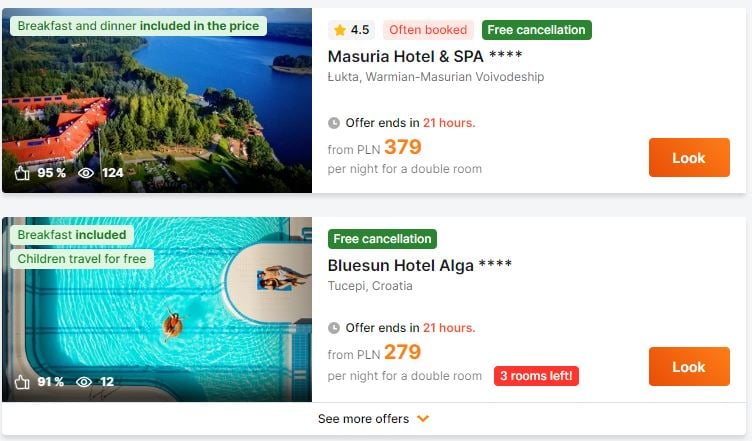Click the Often booked badge
The image size is (752, 441).
(x=428, y=30)
